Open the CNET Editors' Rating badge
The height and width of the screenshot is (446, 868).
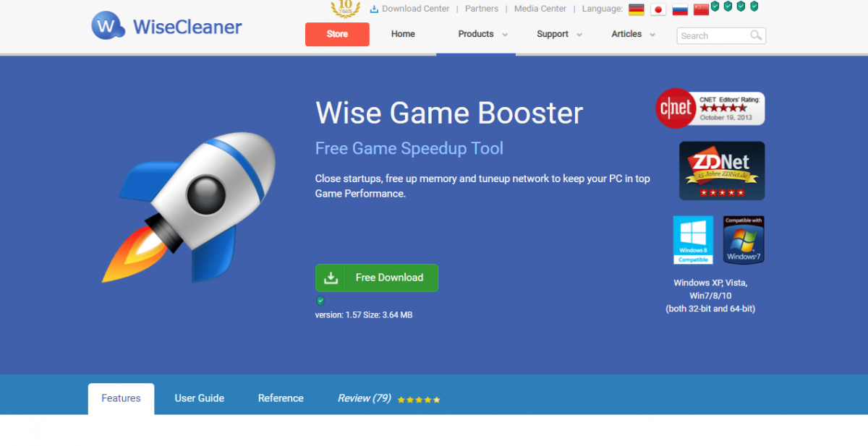pyautogui.click(x=710, y=108)
